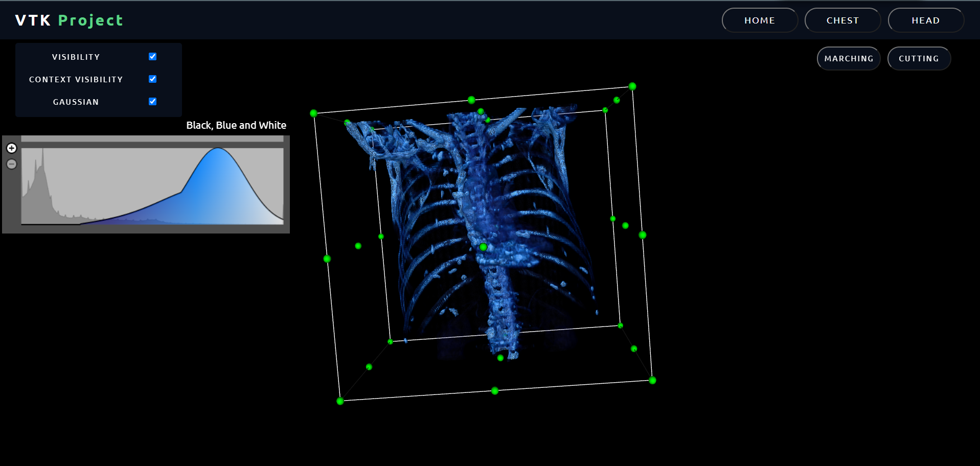Activate the MARCHING mode button
Viewport: 980px width, 466px height.
click(848, 58)
